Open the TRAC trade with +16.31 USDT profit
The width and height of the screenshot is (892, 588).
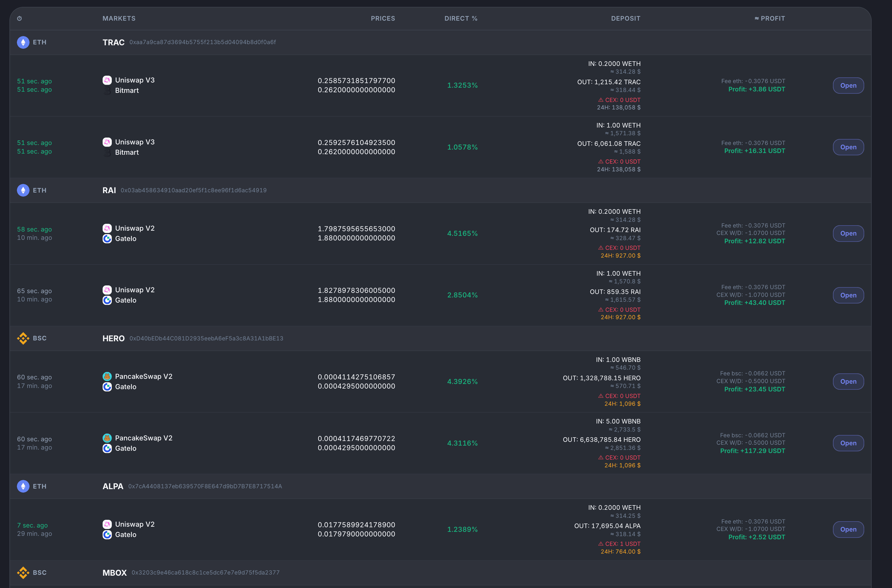848,147
